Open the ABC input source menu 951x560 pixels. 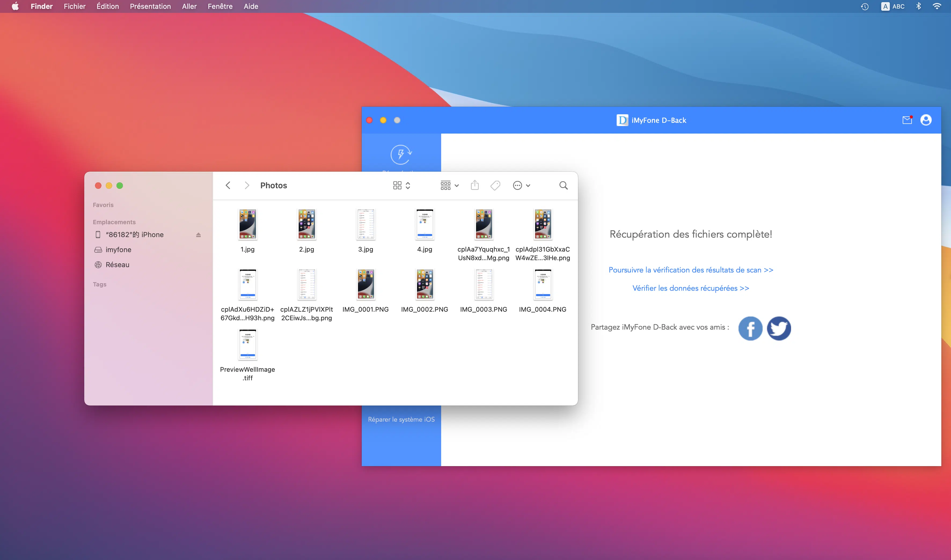coord(893,6)
